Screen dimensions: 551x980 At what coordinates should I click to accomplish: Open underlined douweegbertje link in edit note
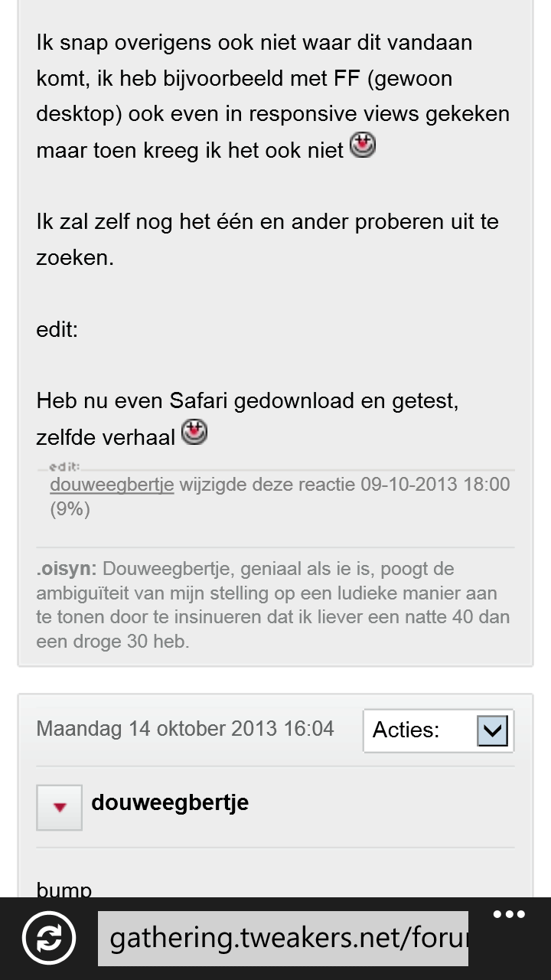pyautogui.click(x=112, y=485)
